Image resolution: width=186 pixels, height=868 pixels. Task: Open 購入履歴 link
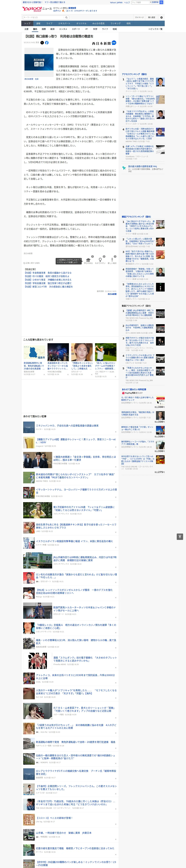152,18
